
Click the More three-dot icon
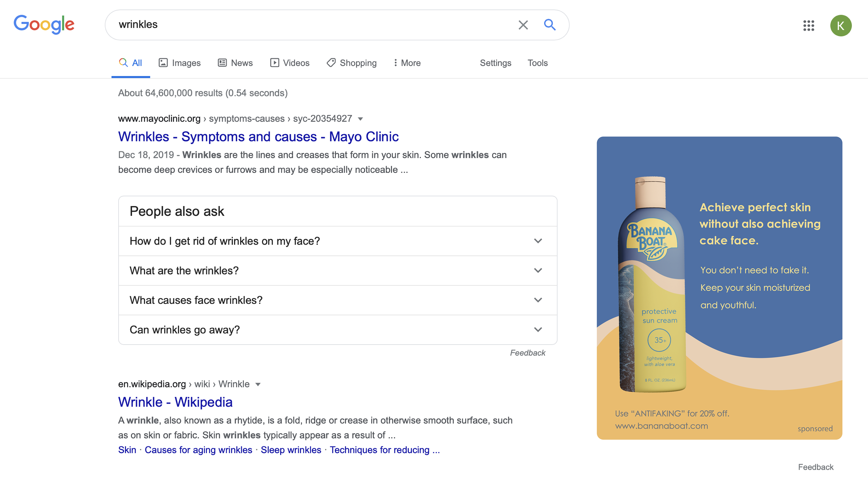[395, 62]
